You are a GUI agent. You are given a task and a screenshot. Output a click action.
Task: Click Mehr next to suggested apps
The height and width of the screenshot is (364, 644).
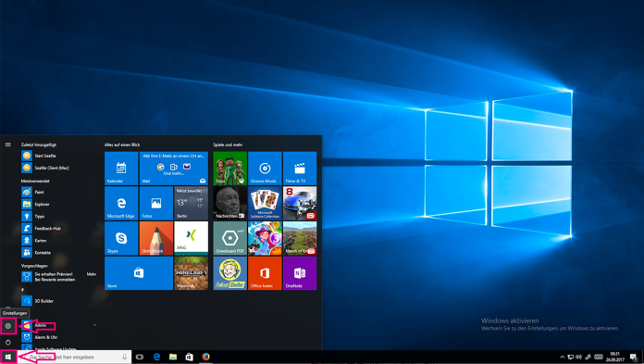click(x=92, y=274)
